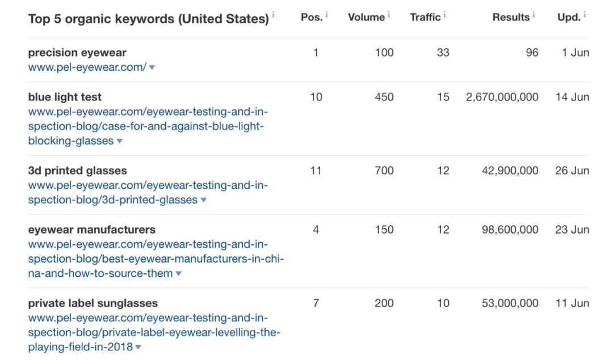Follow the 3d-printed-glasses blog URL
Image resolution: width=613 pixels, height=364 pixels.
point(148,192)
